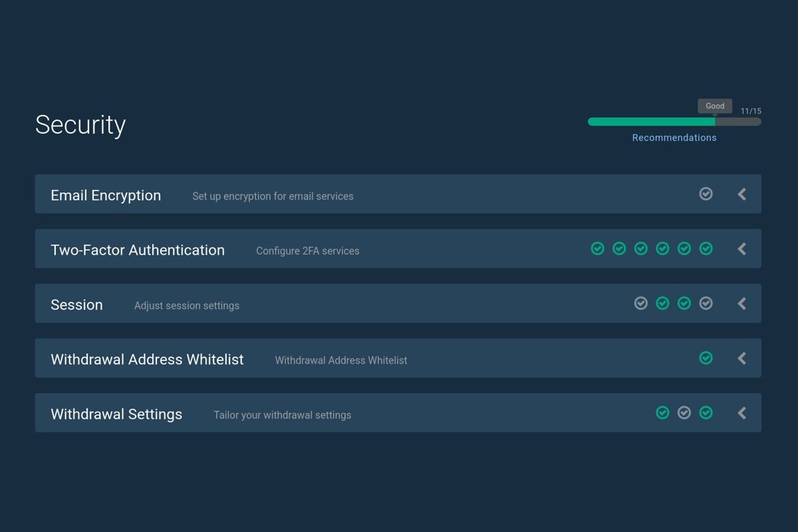Image resolution: width=798 pixels, height=532 pixels.
Task: Expand the Email Encryption section
Action: [741, 194]
